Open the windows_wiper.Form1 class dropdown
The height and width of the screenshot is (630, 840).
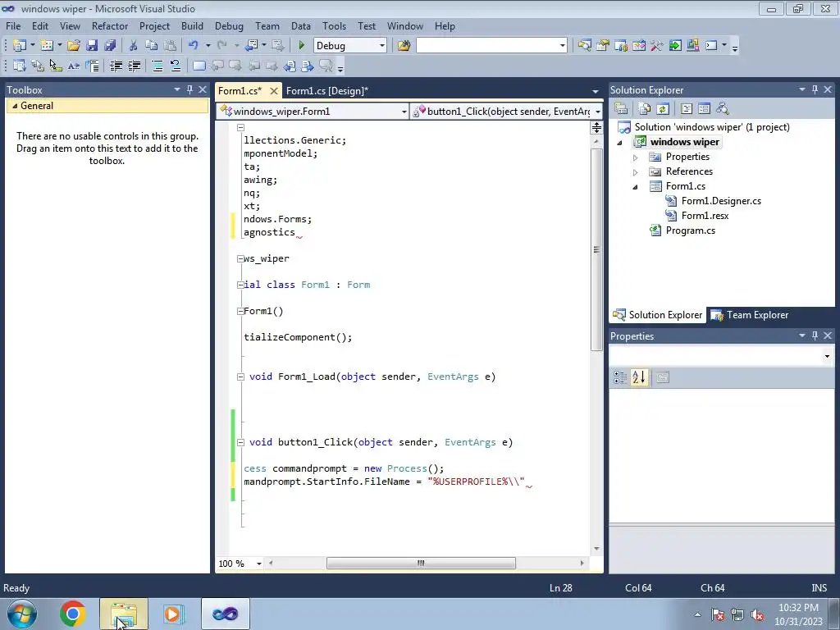[404, 112]
